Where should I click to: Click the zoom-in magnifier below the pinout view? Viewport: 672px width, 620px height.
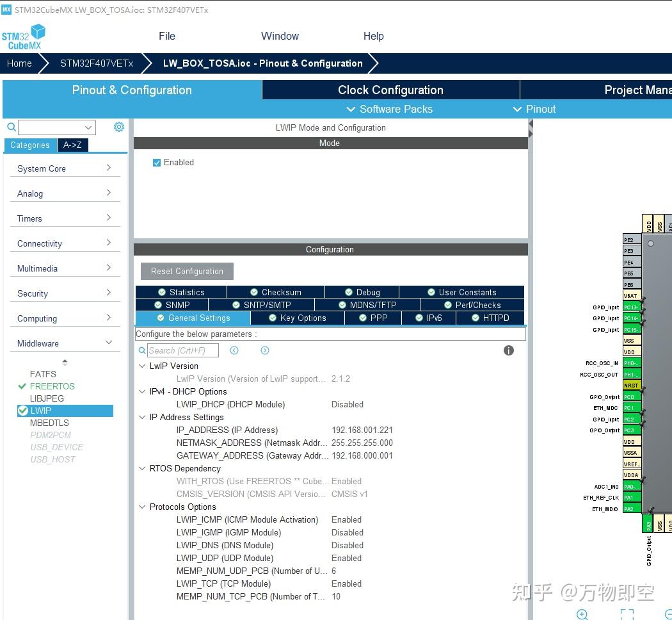pyautogui.click(x=582, y=614)
